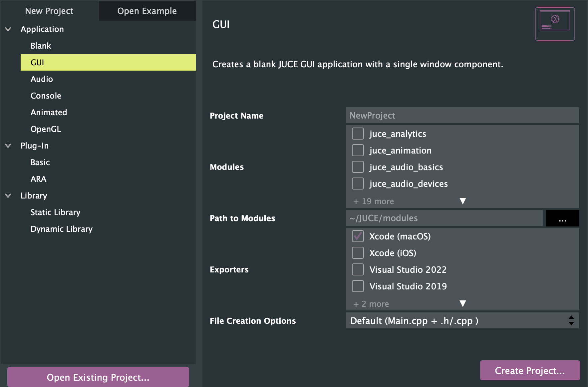Enable the juce_animation module checkbox
The height and width of the screenshot is (387, 588).
coord(358,150)
